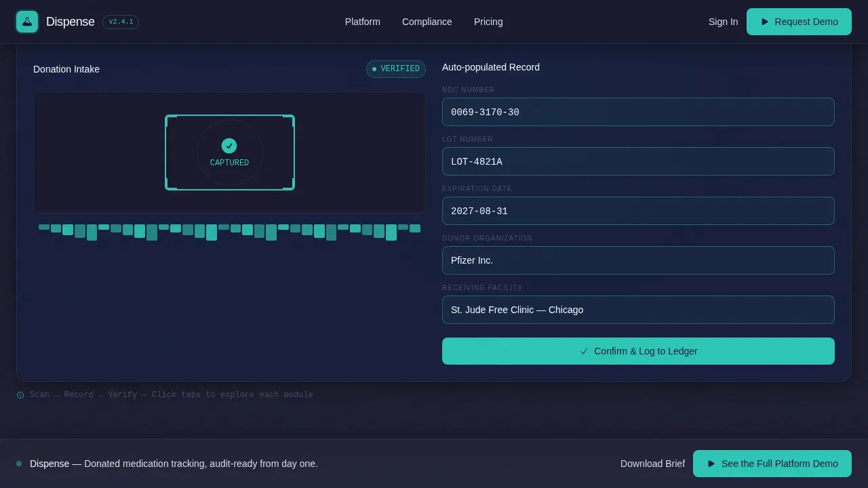Click the checkmark icon on Confirm button
868x488 pixels.
click(584, 351)
